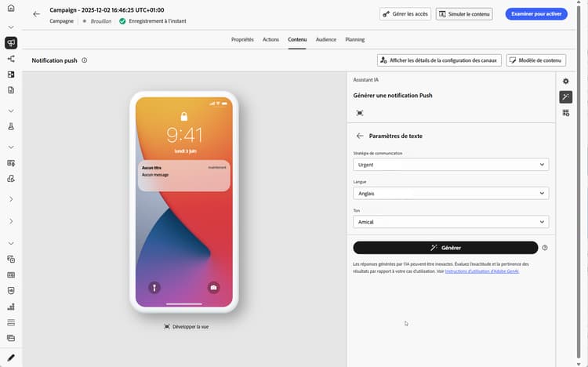Open the Planning tab
The width and height of the screenshot is (588, 367).
(x=354, y=39)
